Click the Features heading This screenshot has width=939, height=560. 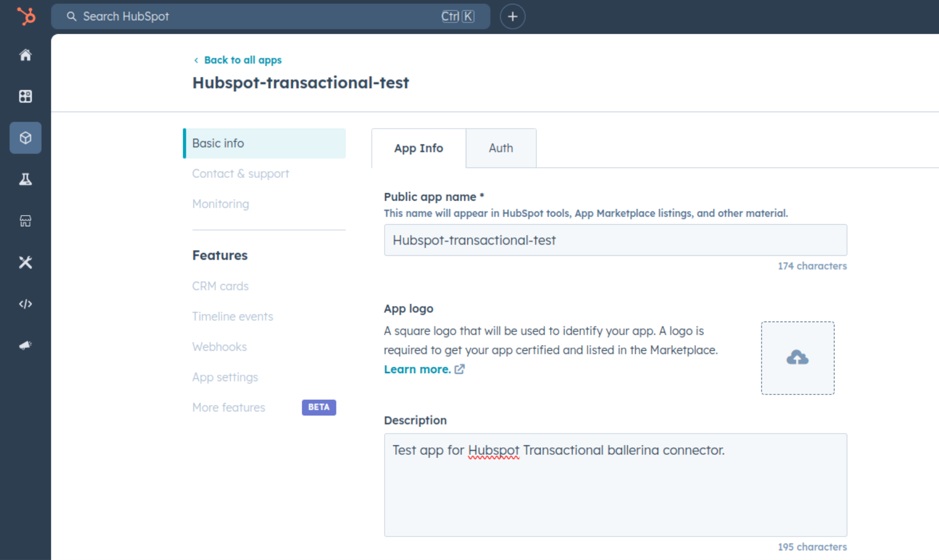[220, 255]
